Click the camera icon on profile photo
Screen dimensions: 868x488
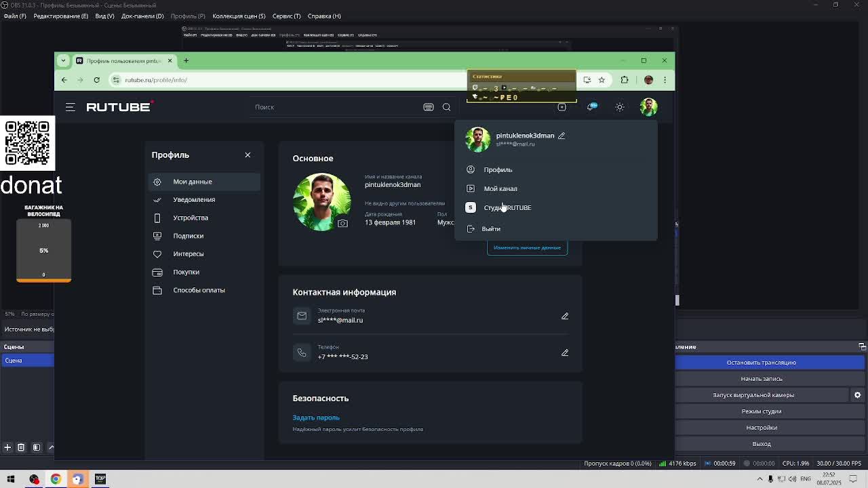tap(342, 223)
